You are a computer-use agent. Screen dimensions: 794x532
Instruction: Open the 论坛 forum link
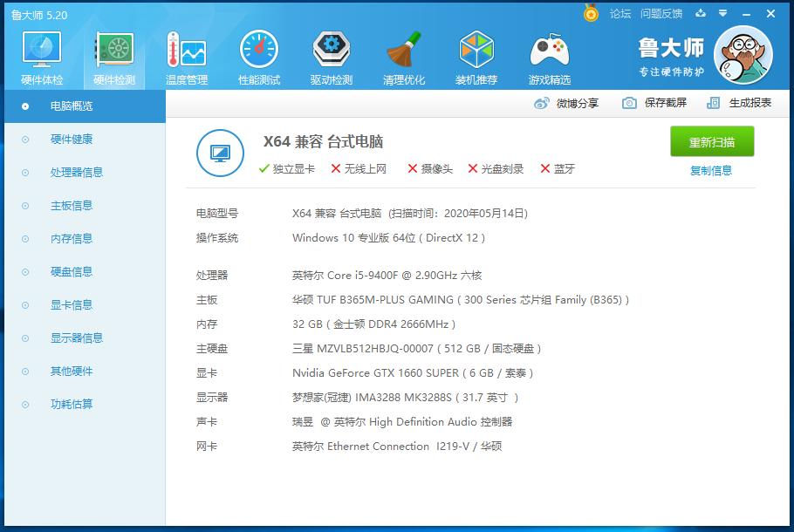(x=622, y=14)
